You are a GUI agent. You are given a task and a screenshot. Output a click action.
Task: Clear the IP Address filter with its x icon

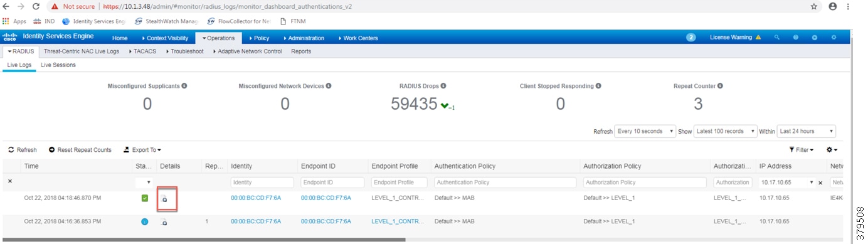click(x=820, y=183)
